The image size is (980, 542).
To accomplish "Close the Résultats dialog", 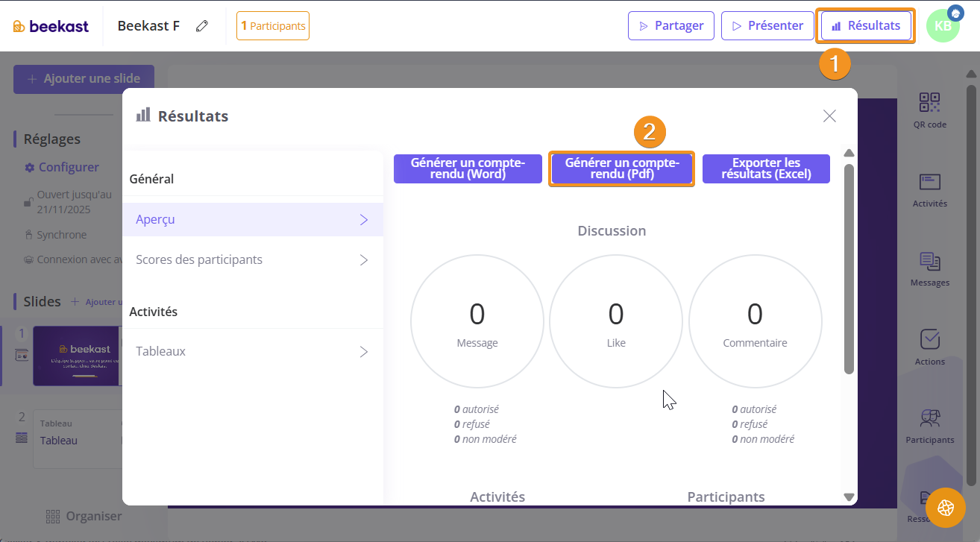I will click(829, 116).
